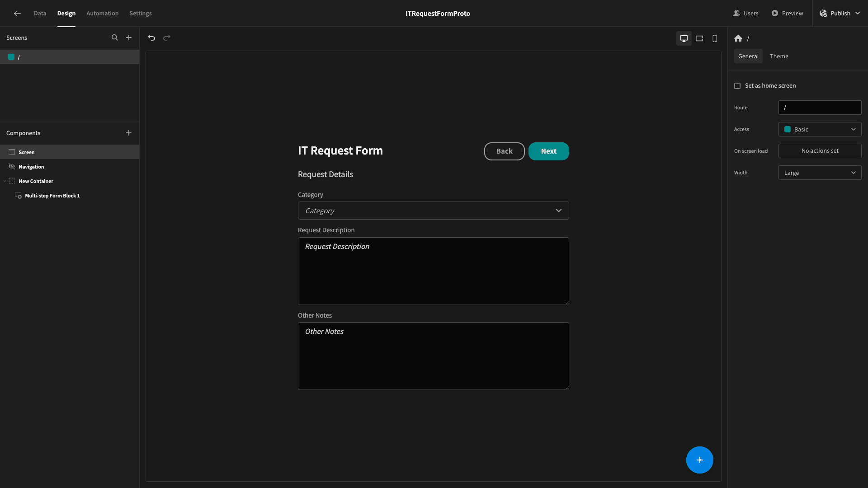Click the blue floating add button
This screenshot has width=868, height=488.
[x=700, y=460]
